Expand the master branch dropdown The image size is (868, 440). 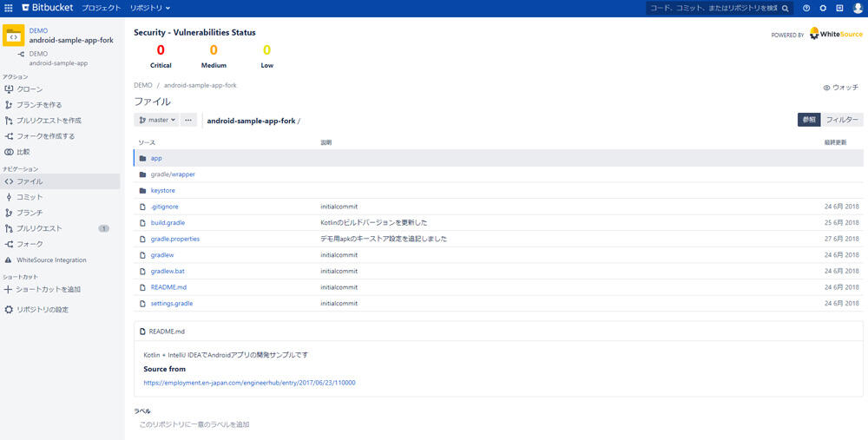coord(157,120)
